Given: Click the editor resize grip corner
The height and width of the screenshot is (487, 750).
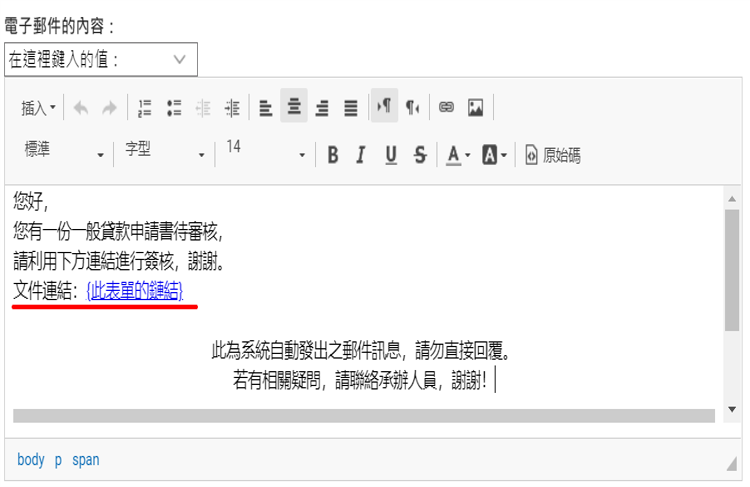Looking at the screenshot, I should pos(731,463).
